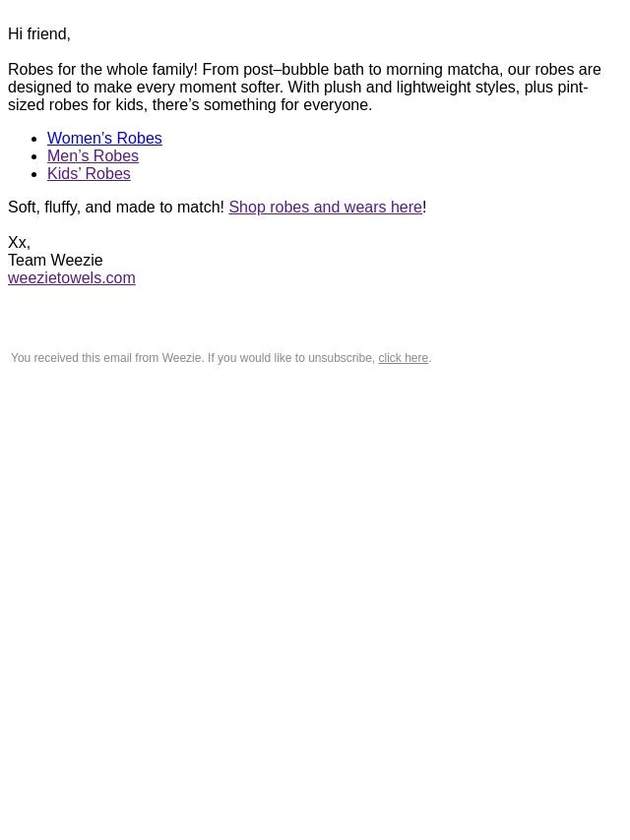Click the 'Xx,' sign-off line
630x840 pixels.
(x=20, y=243)
